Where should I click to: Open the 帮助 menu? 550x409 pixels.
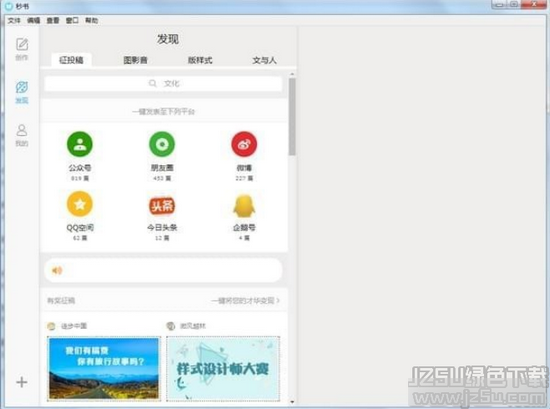pyautogui.click(x=92, y=20)
